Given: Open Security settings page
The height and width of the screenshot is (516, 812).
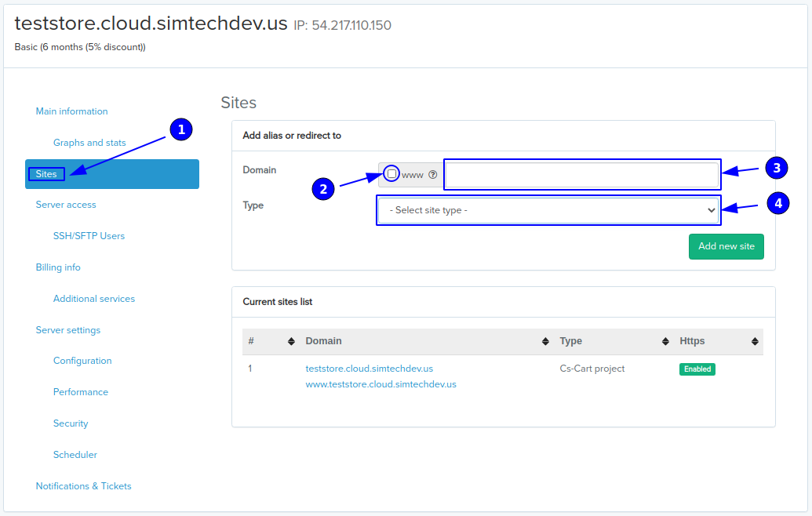Looking at the screenshot, I should pos(71,423).
